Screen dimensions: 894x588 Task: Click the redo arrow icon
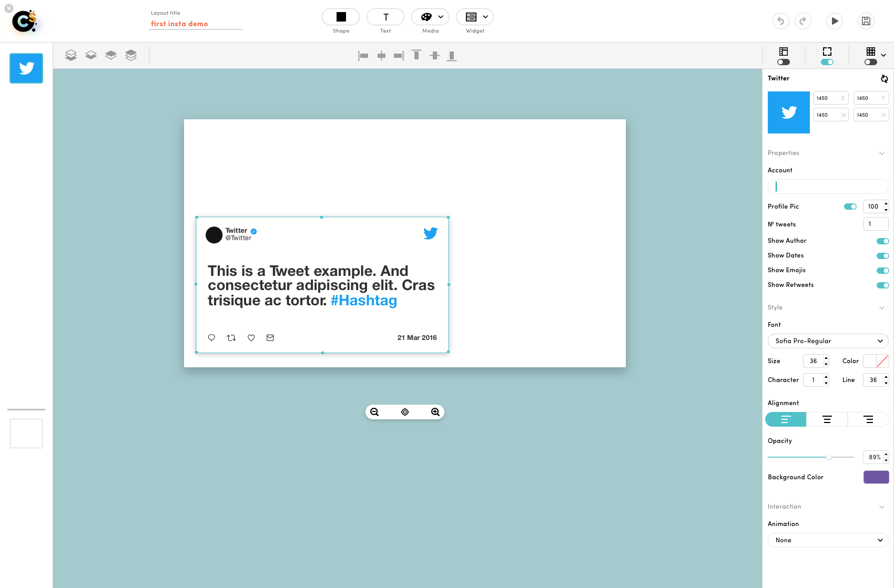coord(803,21)
